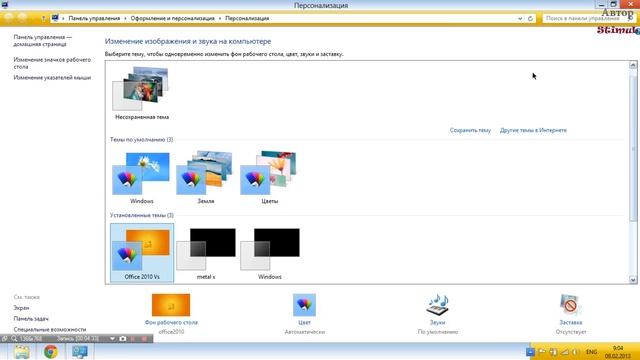Click the up-one-level arrow

tap(43, 18)
